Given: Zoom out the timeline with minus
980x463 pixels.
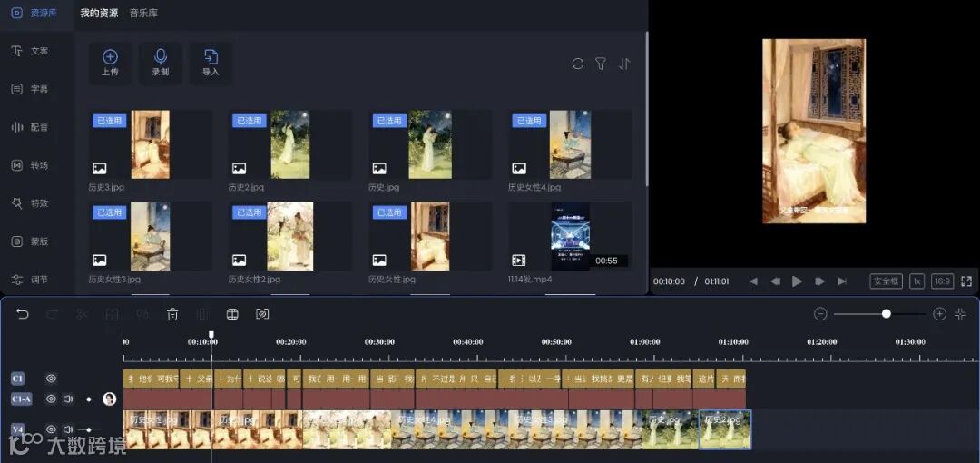Looking at the screenshot, I should (x=820, y=314).
